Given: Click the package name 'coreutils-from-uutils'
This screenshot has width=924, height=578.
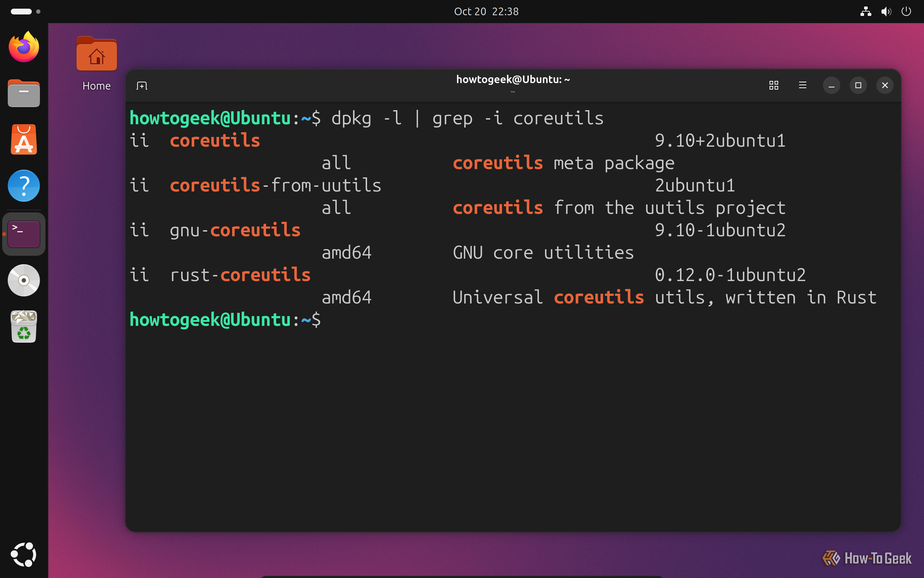Looking at the screenshot, I should [275, 185].
